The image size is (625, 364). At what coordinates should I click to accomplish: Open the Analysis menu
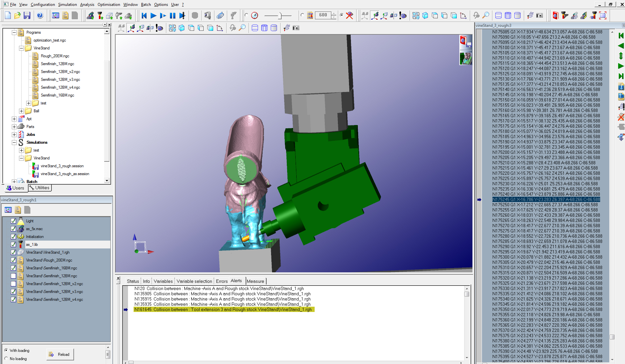pos(87,5)
